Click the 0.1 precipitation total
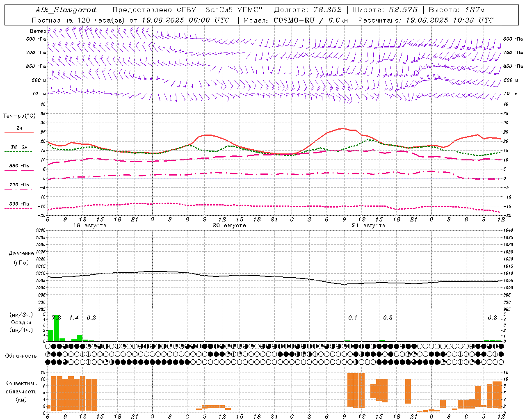525x420 pixels. pyautogui.click(x=353, y=318)
